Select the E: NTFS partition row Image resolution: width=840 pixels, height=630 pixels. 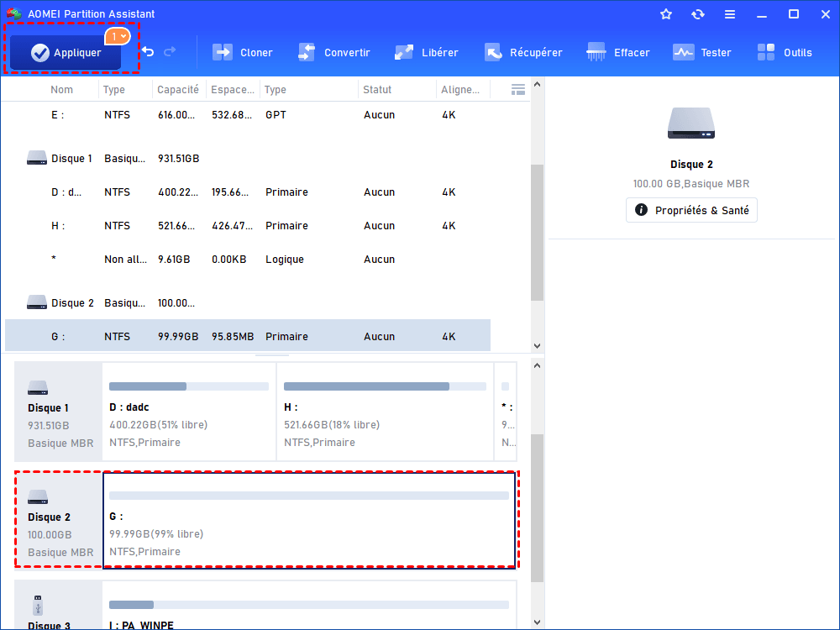click(248, 114)
